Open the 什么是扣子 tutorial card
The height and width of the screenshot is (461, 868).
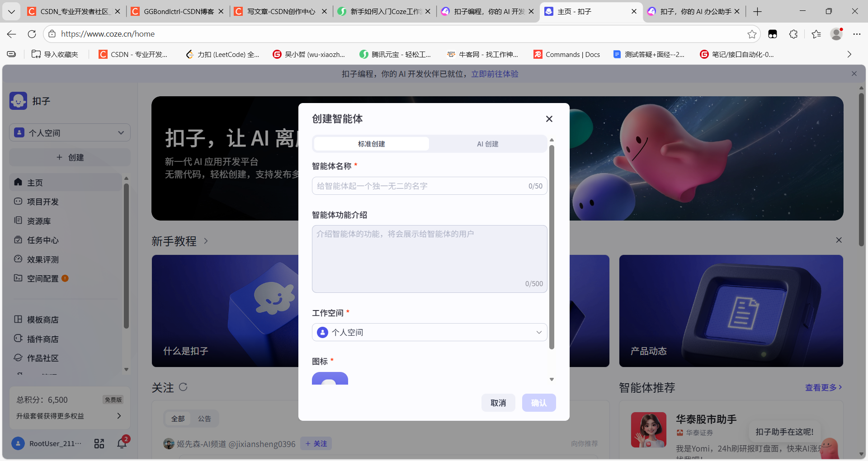(225, 311)
